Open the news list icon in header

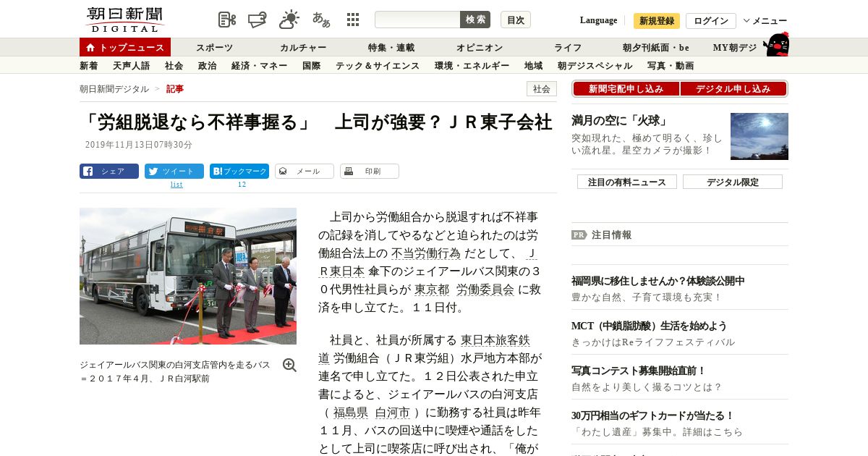tap(227, 20)
